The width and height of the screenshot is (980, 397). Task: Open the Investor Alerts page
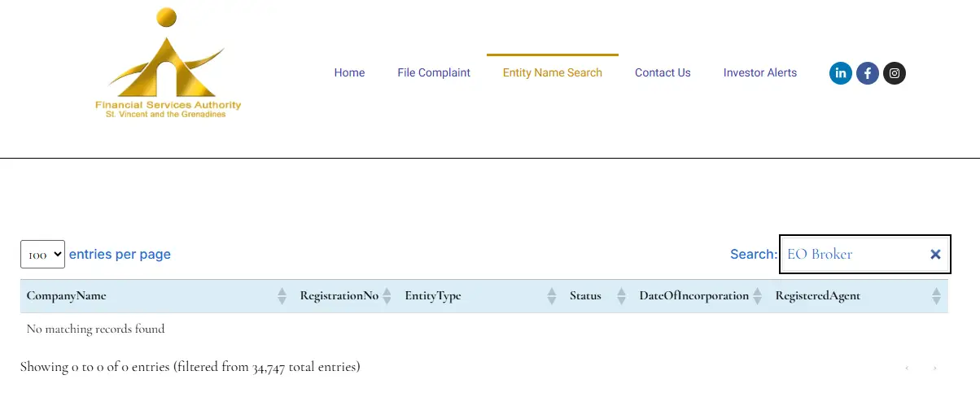click(760, 72)
